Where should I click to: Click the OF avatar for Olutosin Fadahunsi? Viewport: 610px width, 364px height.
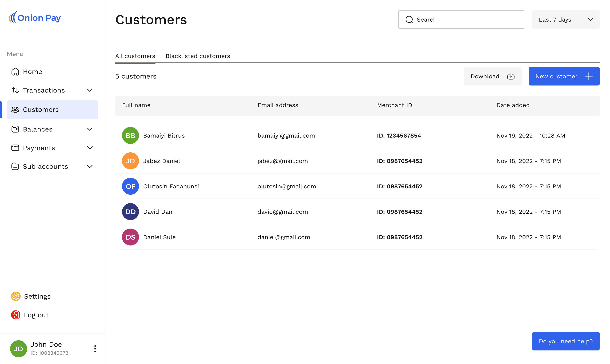(x=130, y=186)
